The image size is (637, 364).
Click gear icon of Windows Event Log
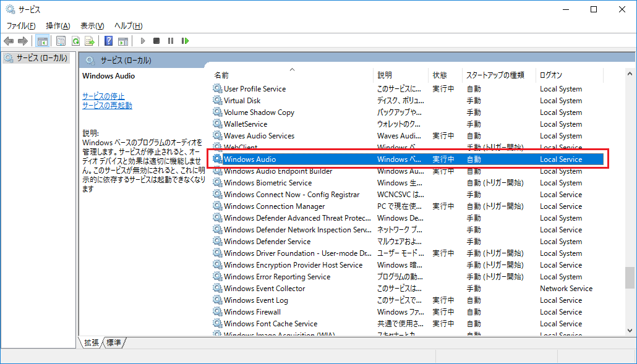coord(218,300)
